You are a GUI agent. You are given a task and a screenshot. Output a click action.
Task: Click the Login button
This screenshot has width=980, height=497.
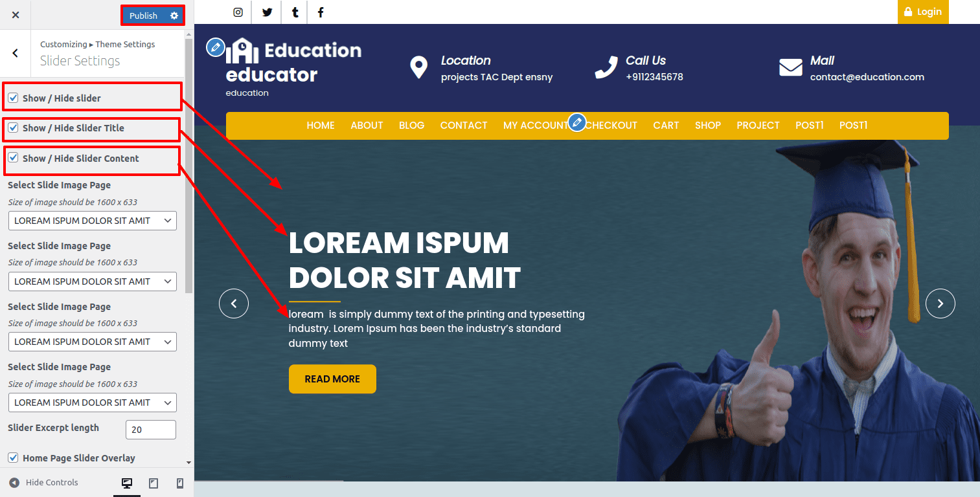(923, 12)
